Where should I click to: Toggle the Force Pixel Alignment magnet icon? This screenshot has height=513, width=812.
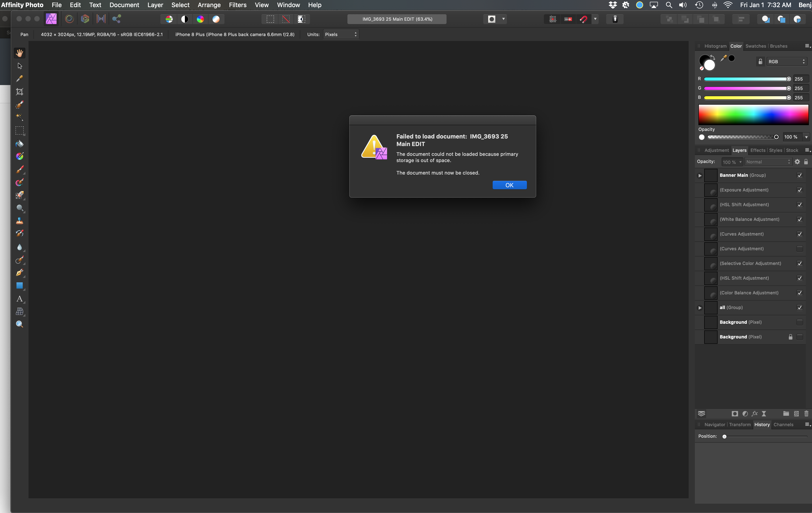583,19
